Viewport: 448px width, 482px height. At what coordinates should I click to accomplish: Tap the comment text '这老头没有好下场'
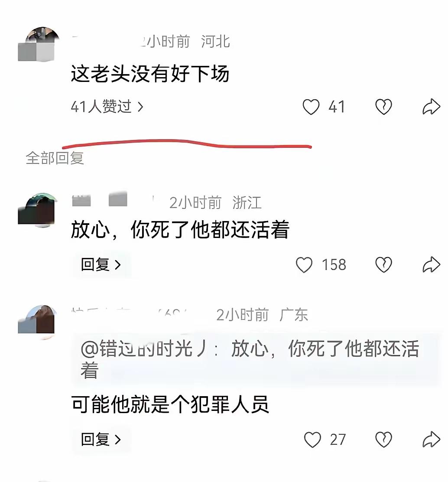tap(150, 74)
